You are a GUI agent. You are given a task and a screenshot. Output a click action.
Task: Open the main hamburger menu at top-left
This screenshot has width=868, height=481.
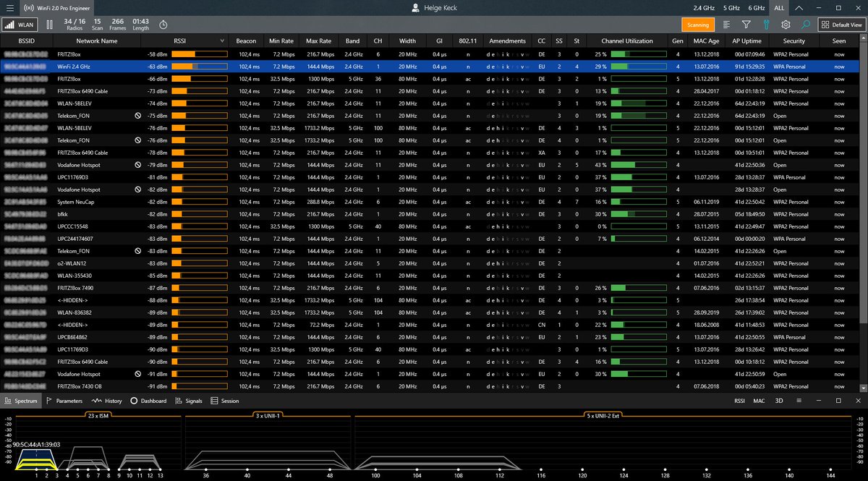click(9, 8)
